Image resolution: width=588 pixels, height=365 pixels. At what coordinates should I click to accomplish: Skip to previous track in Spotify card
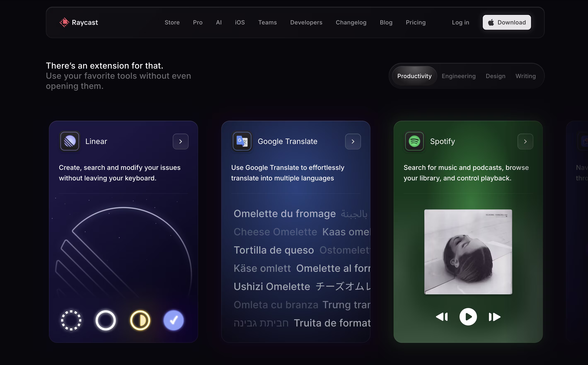tap(442, 317)
